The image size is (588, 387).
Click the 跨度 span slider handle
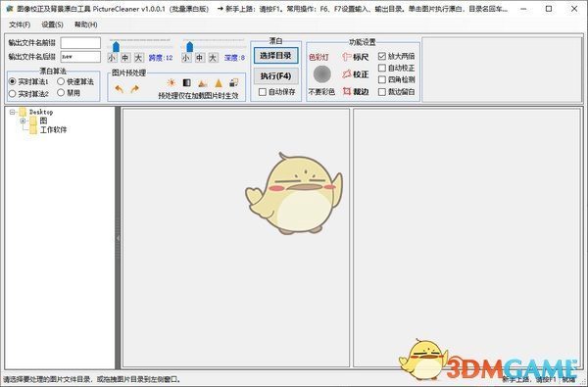[x=116, y=46]
